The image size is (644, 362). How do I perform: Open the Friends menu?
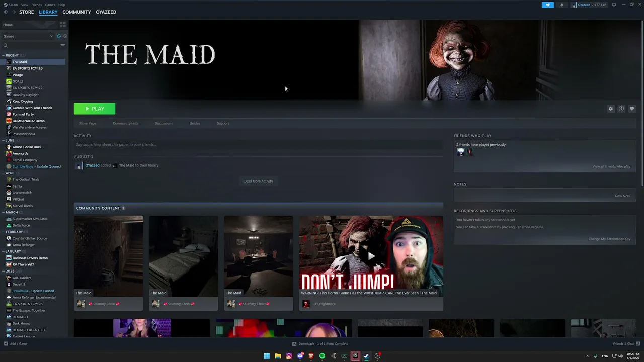click(37, 5)
